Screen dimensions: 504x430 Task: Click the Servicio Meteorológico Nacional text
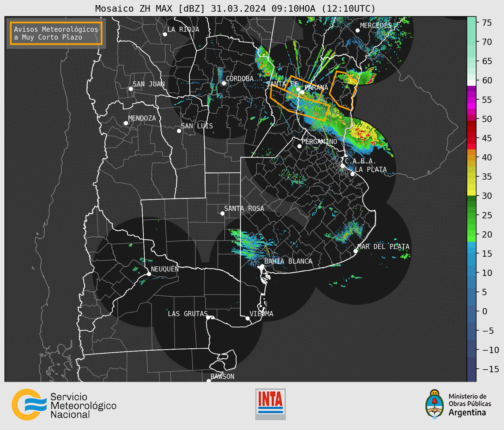click(83, 405)
